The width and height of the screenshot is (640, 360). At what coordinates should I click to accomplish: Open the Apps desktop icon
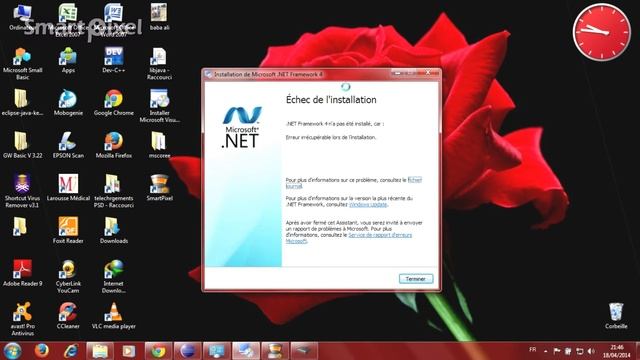pos(68,60)
